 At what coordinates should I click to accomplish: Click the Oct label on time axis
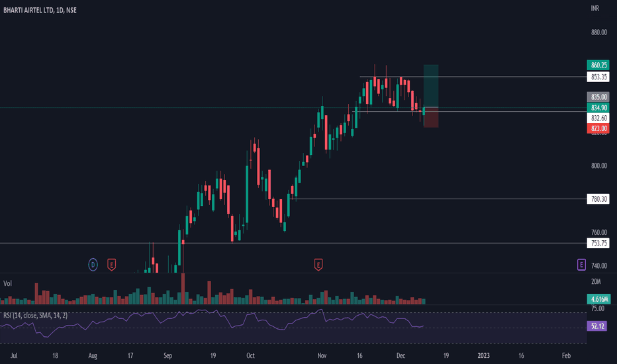pos(250,355)
